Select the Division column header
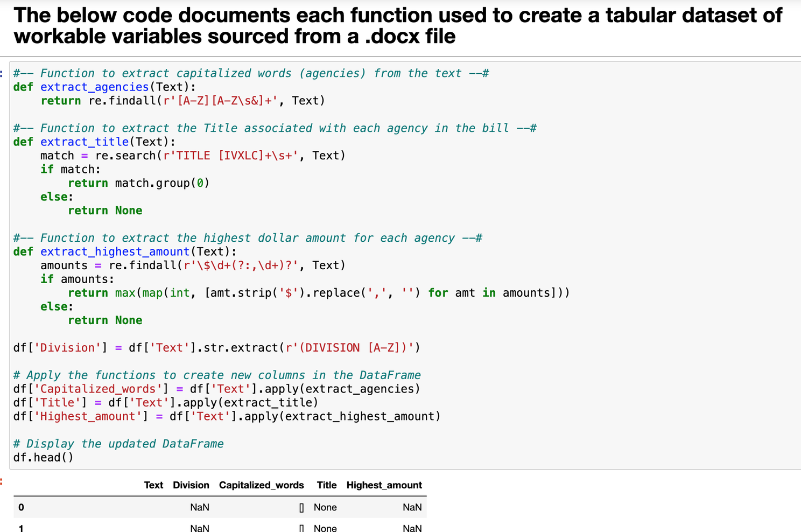The width and height of the screenshot is (801, 532). 191,485
